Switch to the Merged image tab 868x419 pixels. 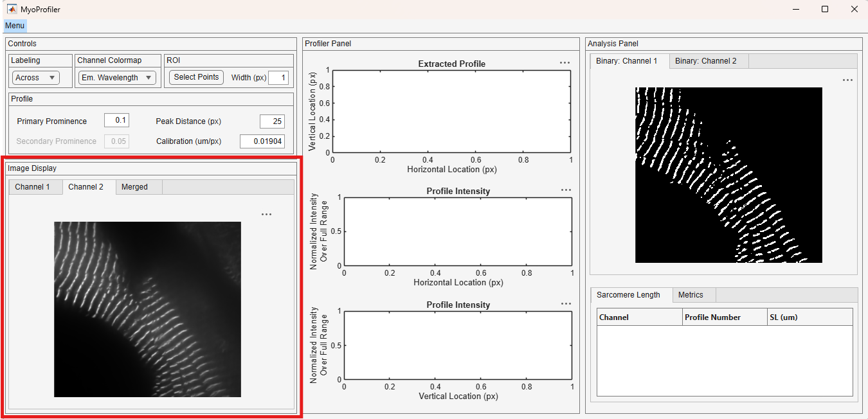(134, 187)
